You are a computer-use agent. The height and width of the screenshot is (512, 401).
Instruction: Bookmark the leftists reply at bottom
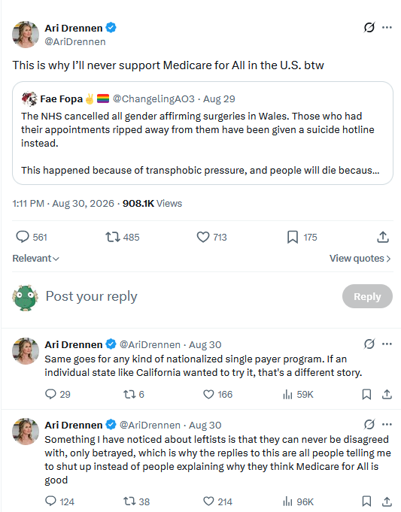(366, 501)
